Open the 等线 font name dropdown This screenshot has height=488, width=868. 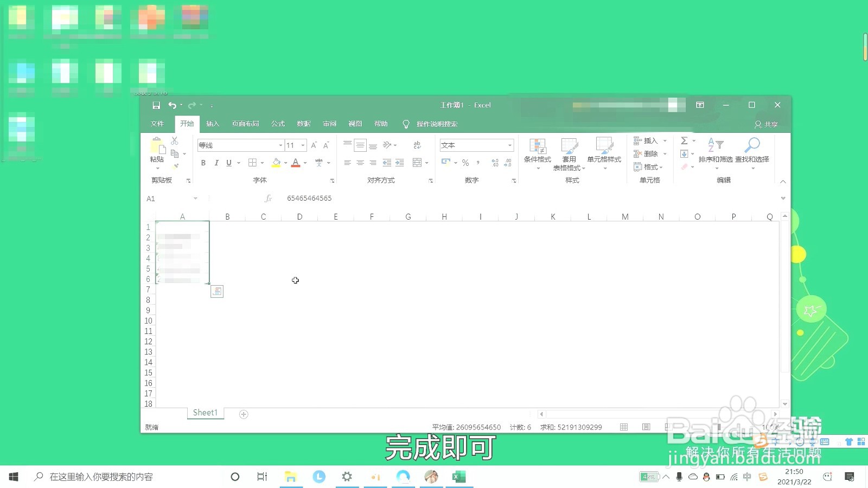pos(280,145)
